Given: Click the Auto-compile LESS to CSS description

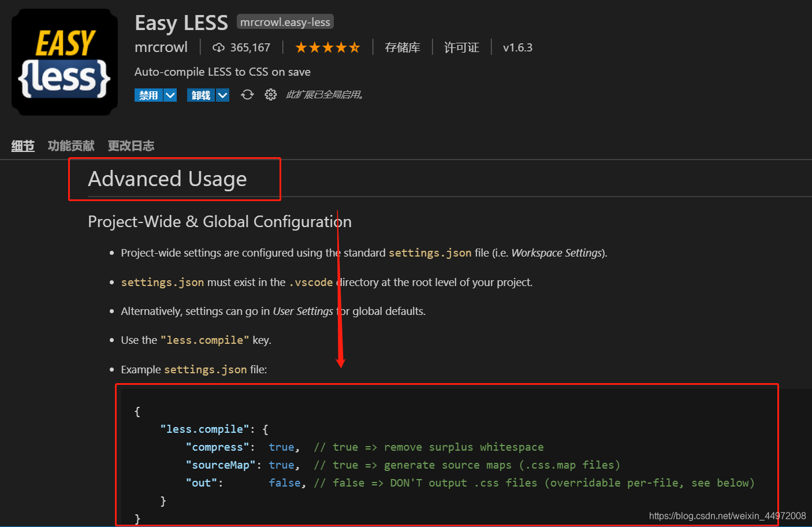Looking at the screenshot, I should point(222,72).
